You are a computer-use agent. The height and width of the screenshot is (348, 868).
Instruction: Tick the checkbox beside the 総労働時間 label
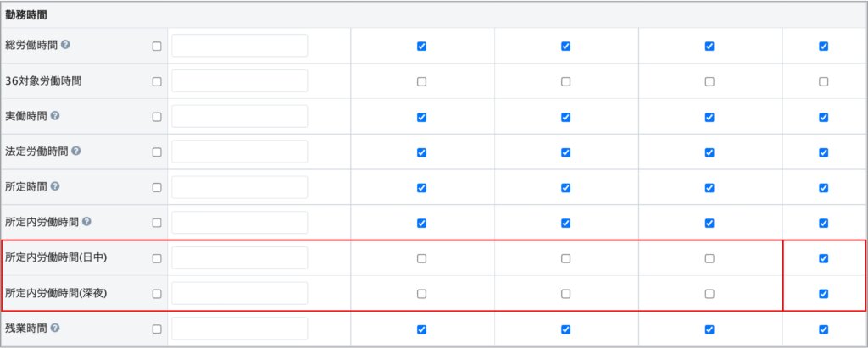(156, 46)
